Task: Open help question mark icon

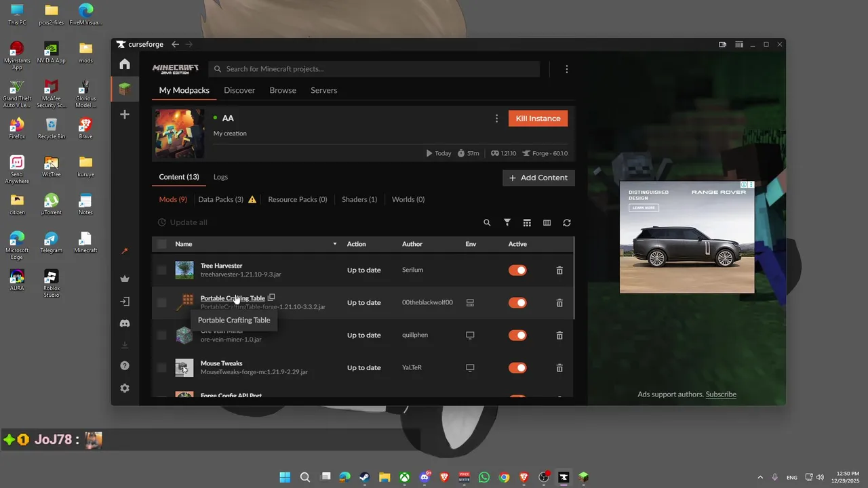Action: (x=125, y=366)
